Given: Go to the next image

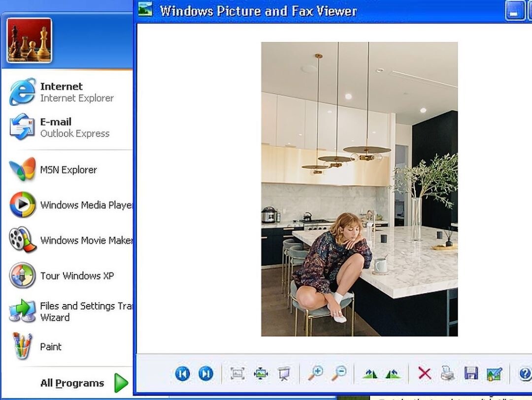Looking at the screenshot, I should point(206,374).
